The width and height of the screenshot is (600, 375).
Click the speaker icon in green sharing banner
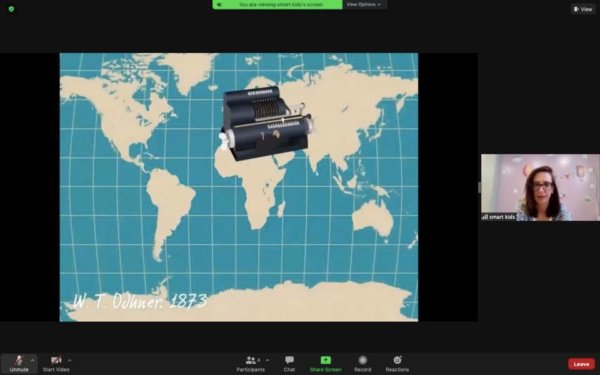[219, 5]
